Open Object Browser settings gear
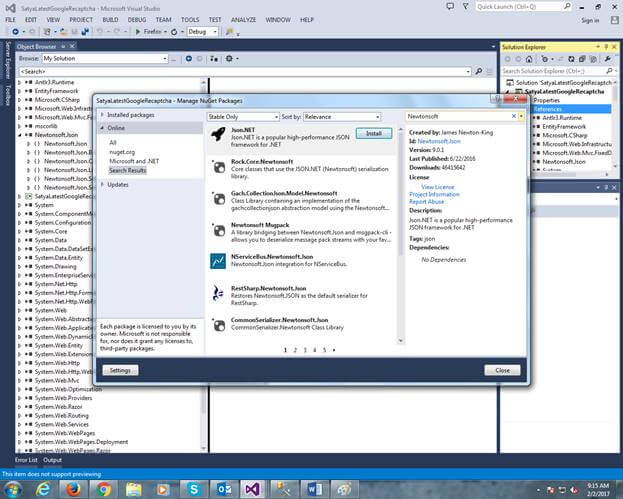623x499 pixels. tap(229, 59)
